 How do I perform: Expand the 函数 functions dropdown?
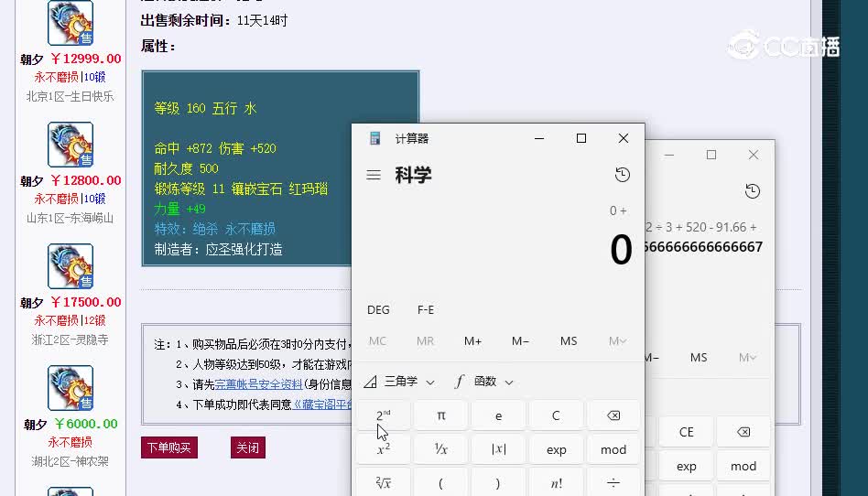484,382
